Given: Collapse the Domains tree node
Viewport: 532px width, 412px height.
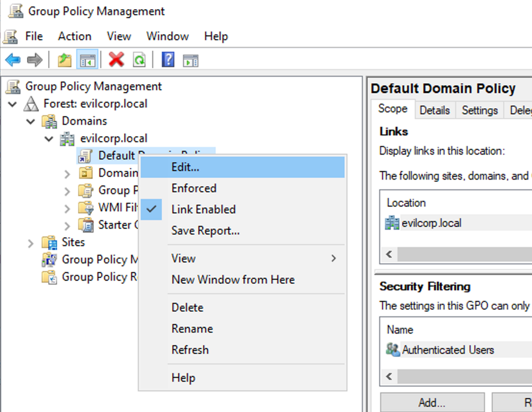Looking at the screenshot, I should (31, 121).
